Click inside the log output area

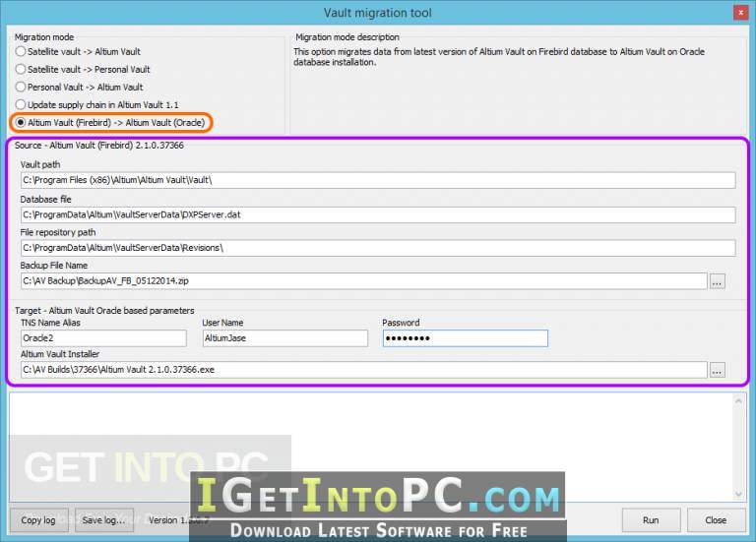pyautogui.click(x=371, y=448)
